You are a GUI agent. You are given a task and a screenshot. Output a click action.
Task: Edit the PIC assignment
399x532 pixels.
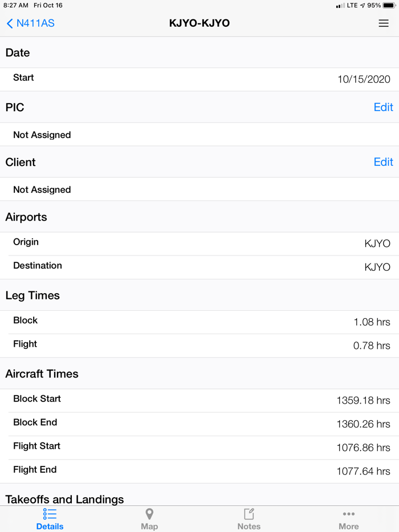(x=383, y=107)
